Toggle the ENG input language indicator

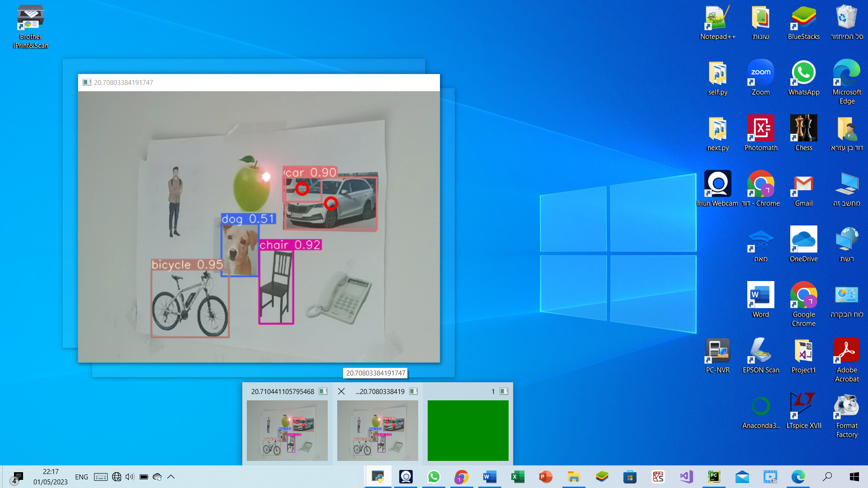point(81,477)
